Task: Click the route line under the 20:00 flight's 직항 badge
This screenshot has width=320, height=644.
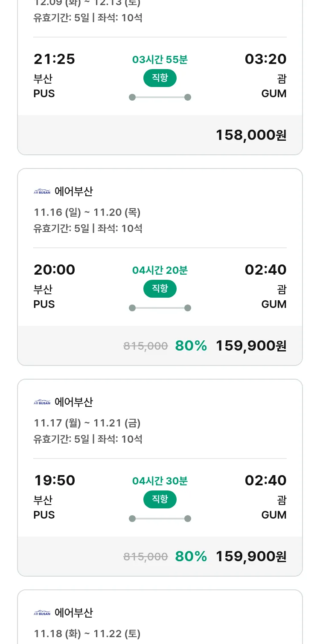Action: (x=160, y=308)
